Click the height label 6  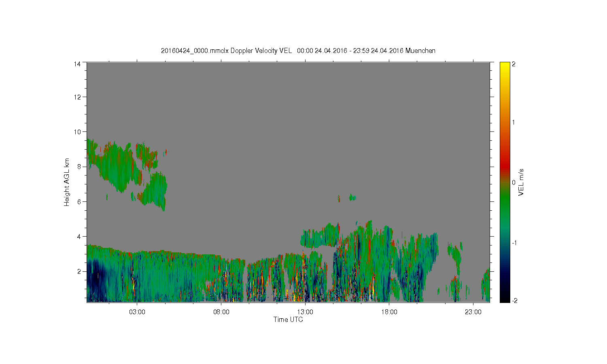coord(79,201)
